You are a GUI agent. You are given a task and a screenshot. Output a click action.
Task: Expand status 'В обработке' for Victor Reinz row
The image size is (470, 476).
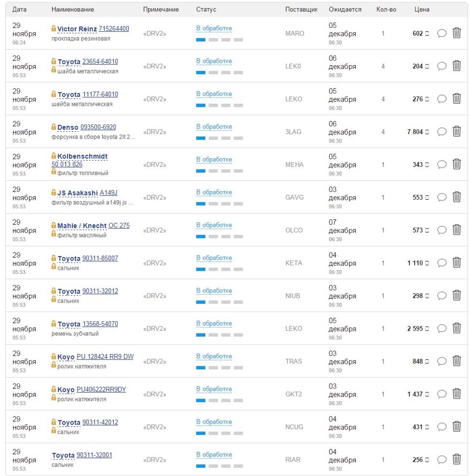[x=214, y=28]
